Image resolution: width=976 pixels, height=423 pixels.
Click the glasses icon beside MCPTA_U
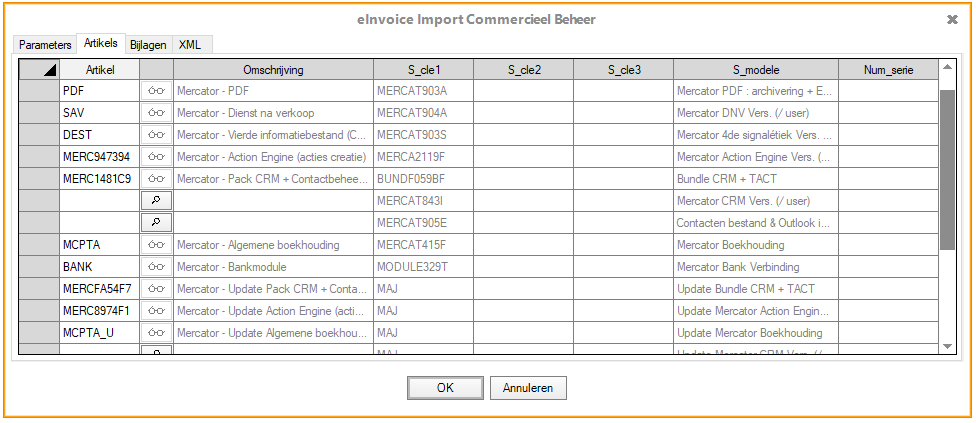156,333
